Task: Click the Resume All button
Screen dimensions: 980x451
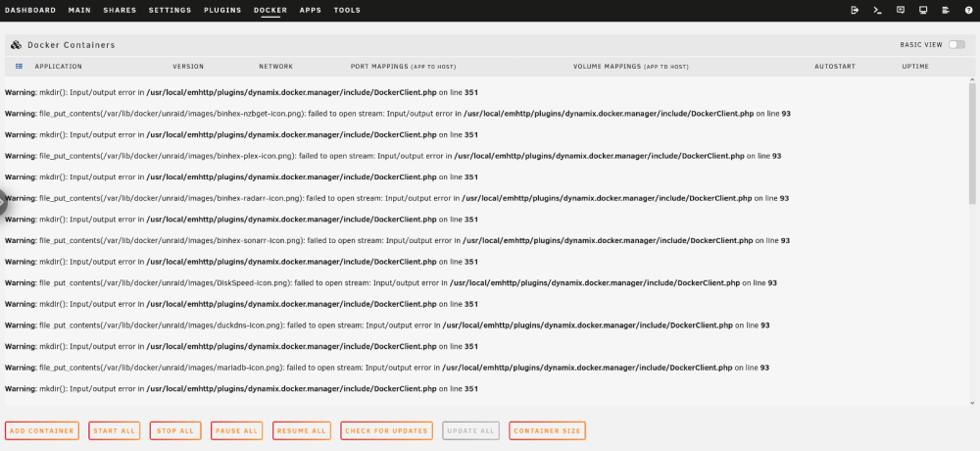Action: 301,431
